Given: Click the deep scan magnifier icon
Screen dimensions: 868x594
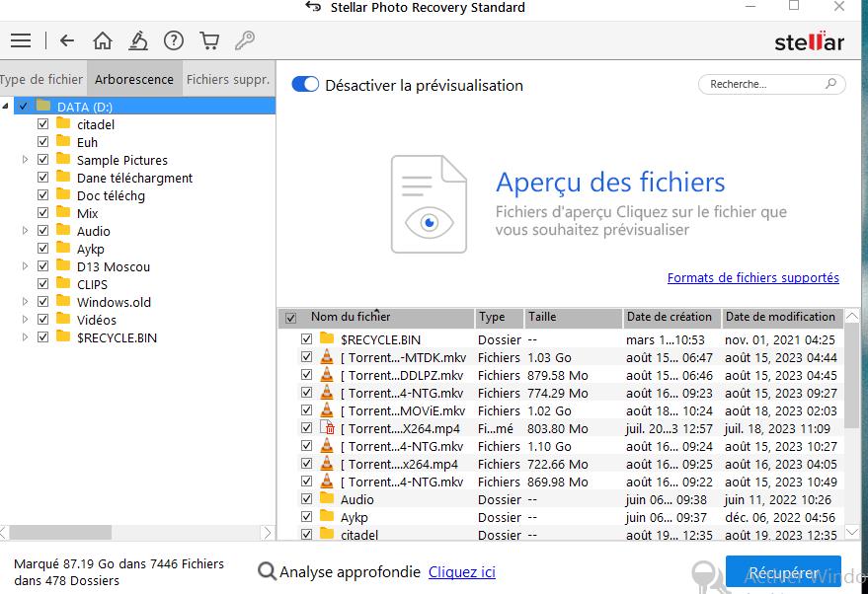Looking at the screenshot, I should coord(267,571).
